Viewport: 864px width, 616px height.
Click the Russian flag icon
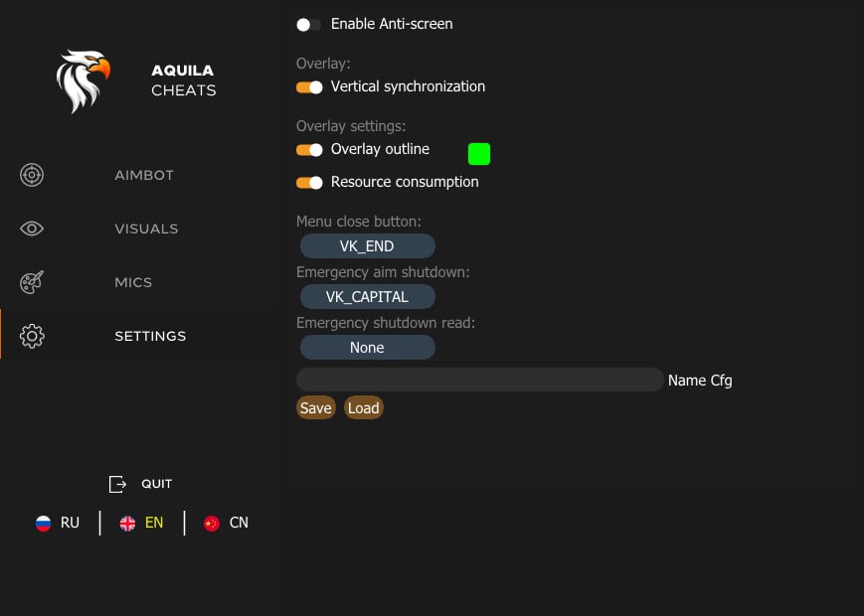pos(44,523)
